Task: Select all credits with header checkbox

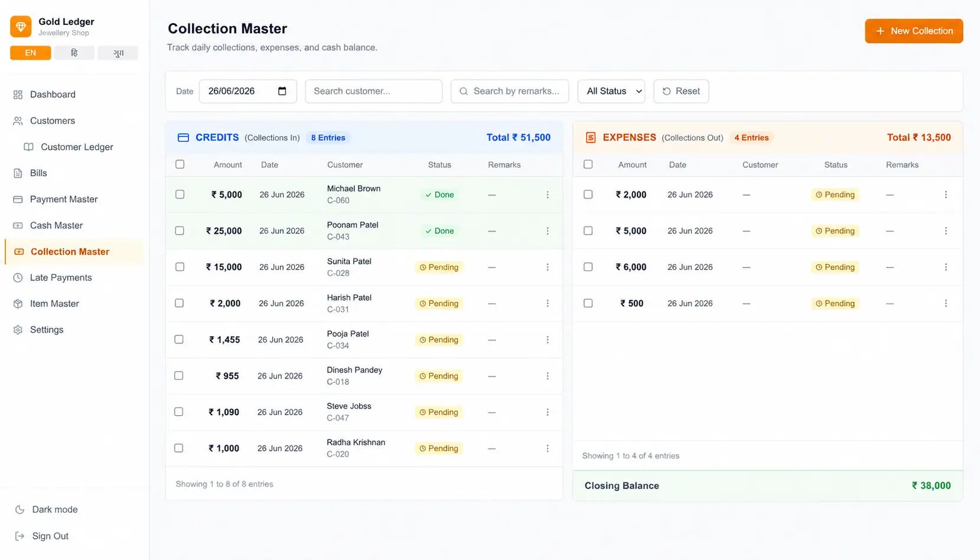Action: 180,164
